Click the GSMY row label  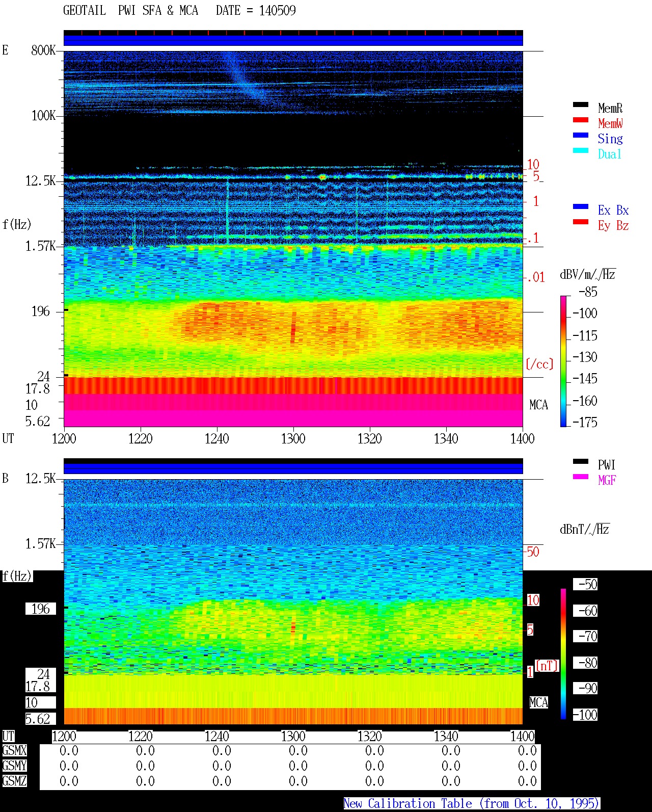point(14,766)
